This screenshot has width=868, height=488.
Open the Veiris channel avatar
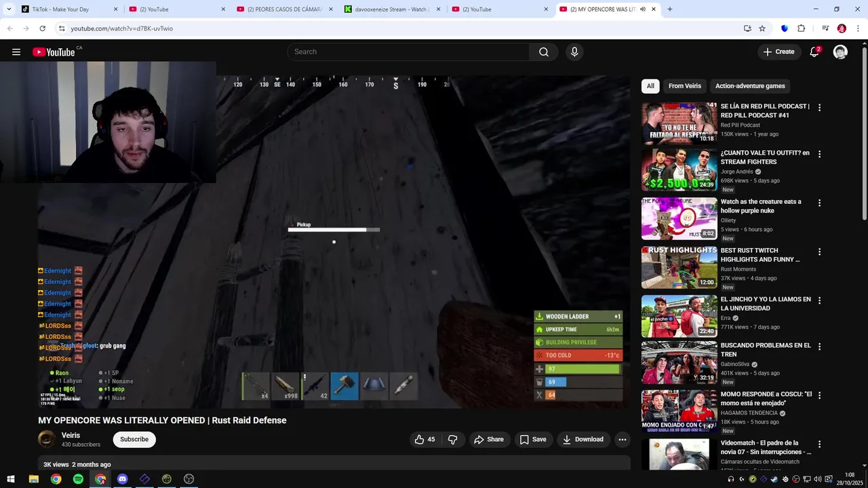click(47, 439)
